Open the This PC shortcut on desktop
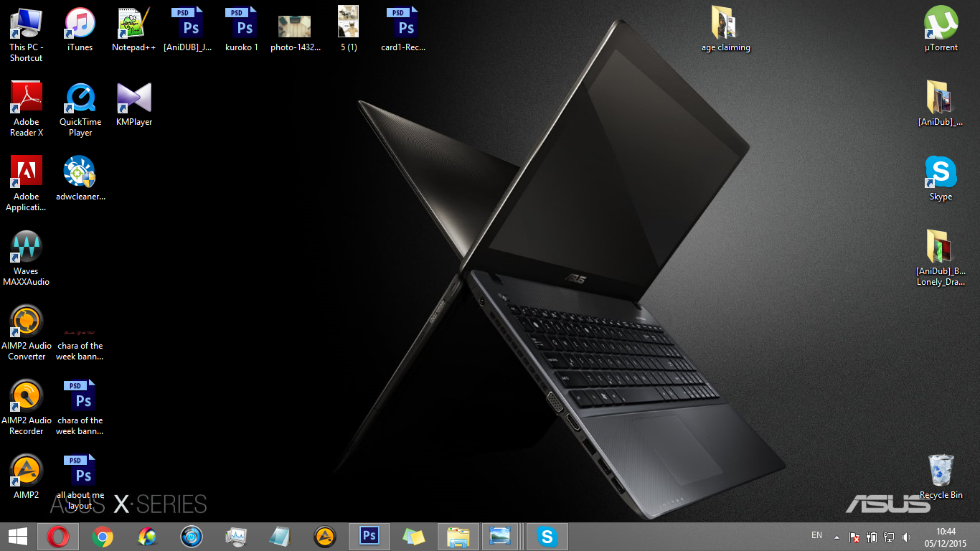 pos(26,34)
